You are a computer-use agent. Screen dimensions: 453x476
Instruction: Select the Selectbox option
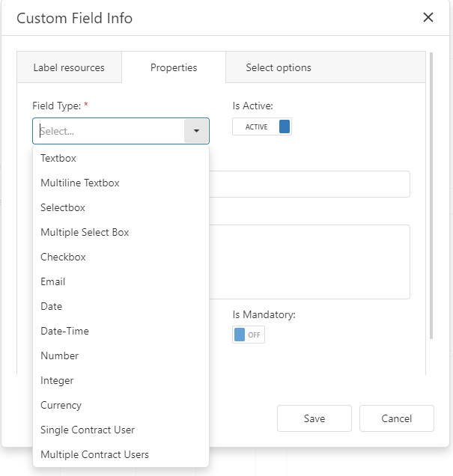pyautogui.click(x=121, y=207)
